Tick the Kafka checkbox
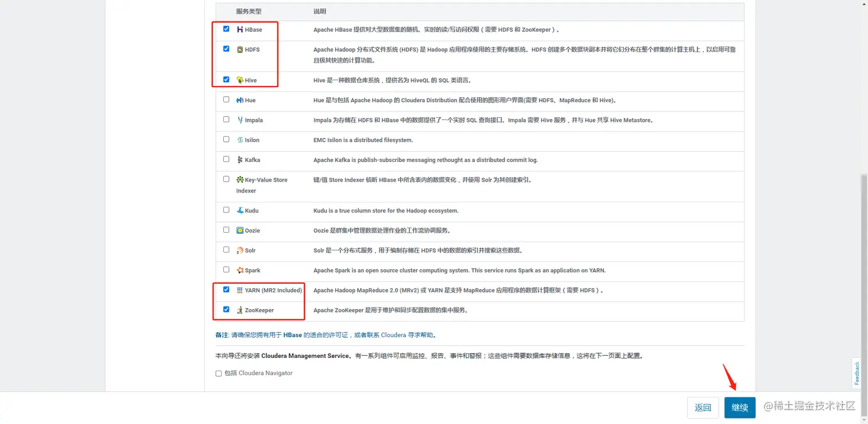This screenshot has height=424, width=868. click(226, 159)
